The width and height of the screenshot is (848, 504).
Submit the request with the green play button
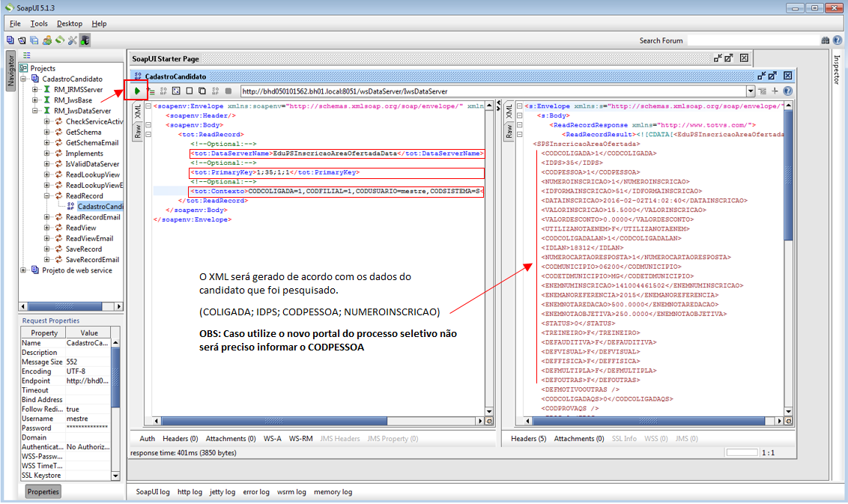[x=137, y=91]
